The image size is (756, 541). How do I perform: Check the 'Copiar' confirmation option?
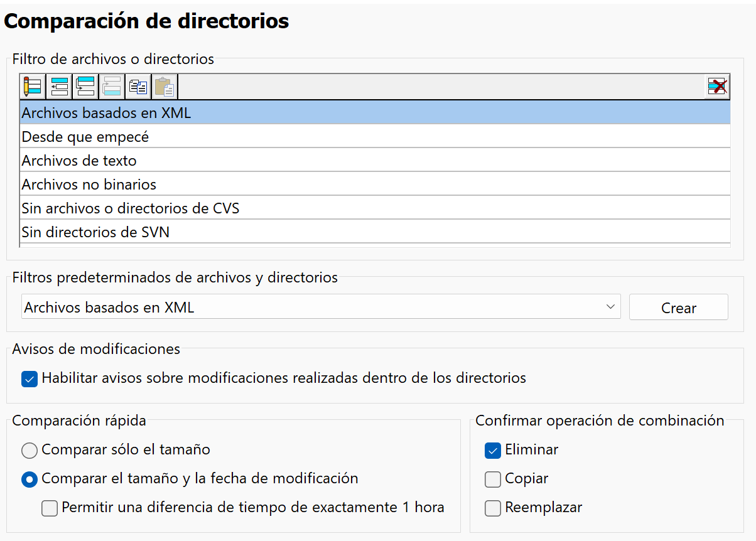point(493,479)
